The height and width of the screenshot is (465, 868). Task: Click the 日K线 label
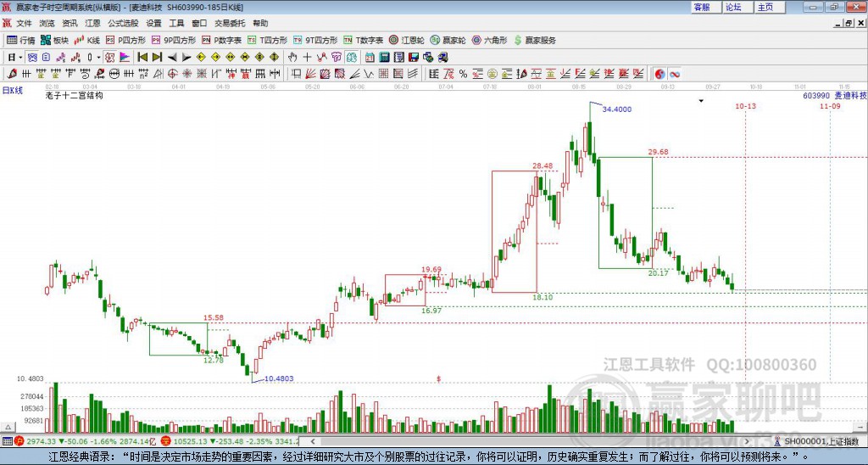(12, 90)
